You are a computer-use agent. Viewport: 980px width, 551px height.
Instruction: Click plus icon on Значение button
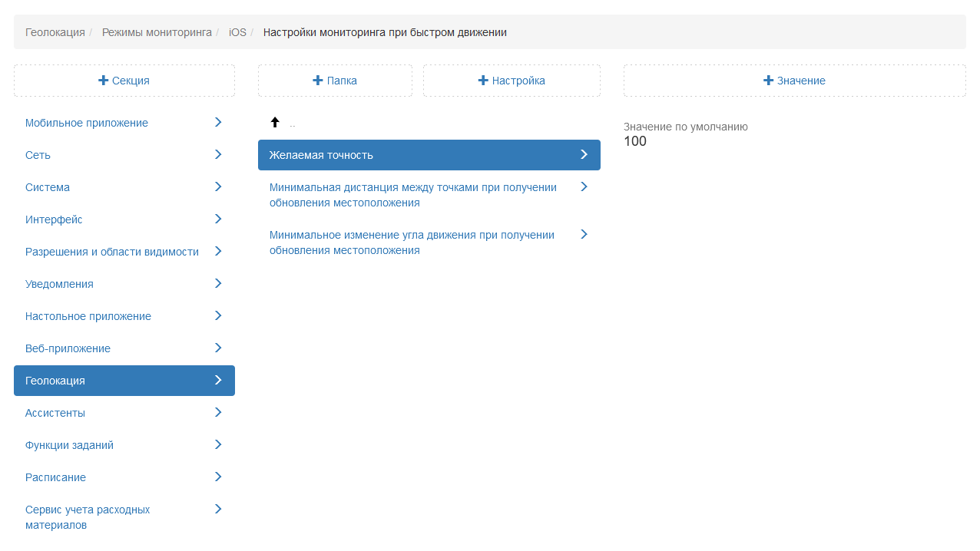tap(768, 81)
